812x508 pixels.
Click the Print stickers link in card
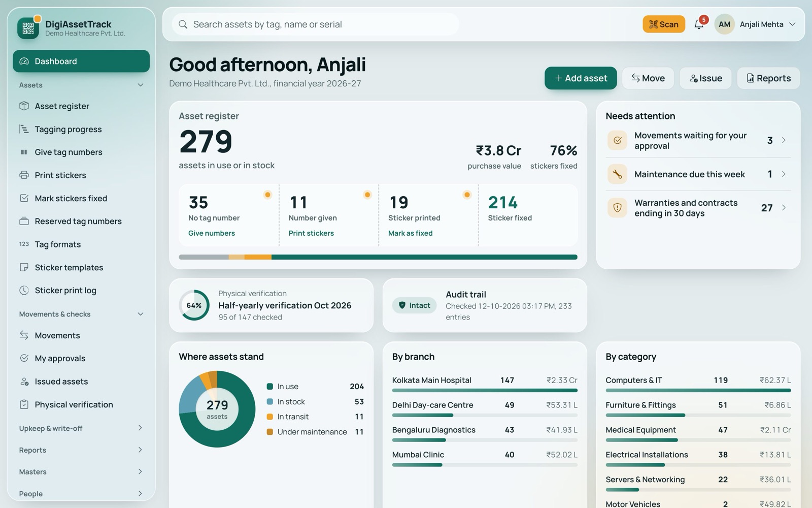point(311,233)
